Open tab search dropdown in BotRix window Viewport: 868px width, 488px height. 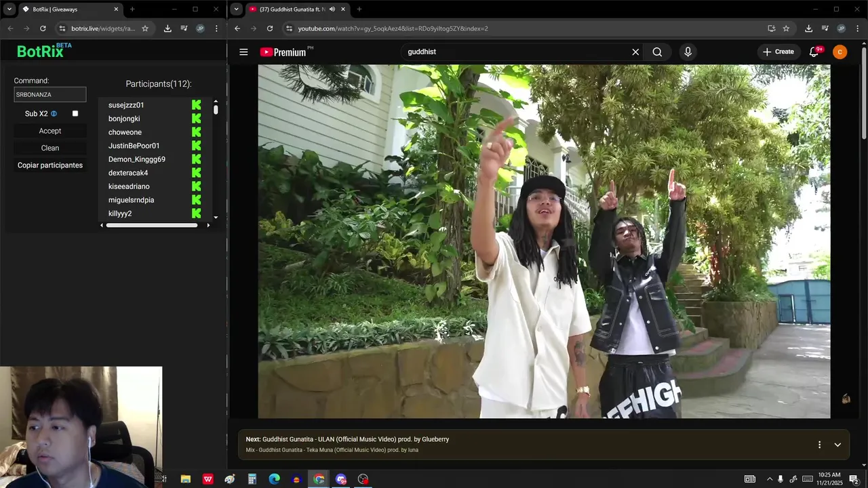point(9,9)
